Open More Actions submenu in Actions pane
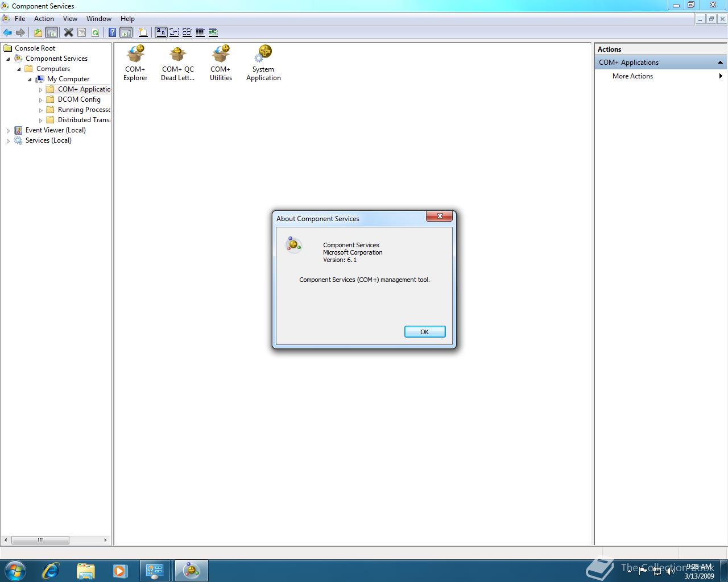Image resolution: width=728 pixels, height=582 pixels. pos(661,76)
